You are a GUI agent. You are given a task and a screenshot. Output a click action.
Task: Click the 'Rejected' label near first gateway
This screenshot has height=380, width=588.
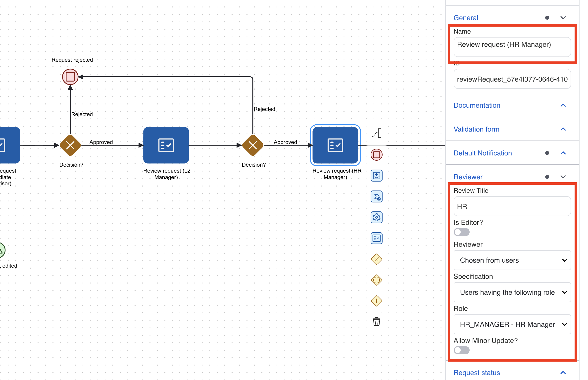[x=82, y=114]
